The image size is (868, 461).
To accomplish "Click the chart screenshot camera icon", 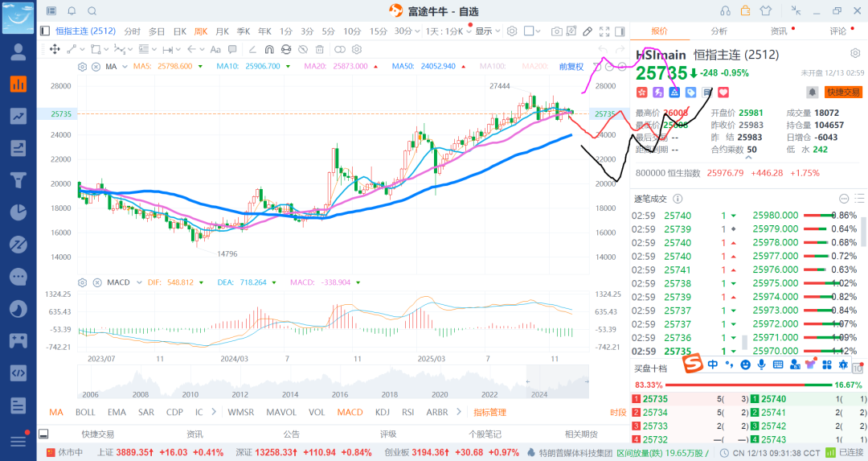I will click(556, 31).
